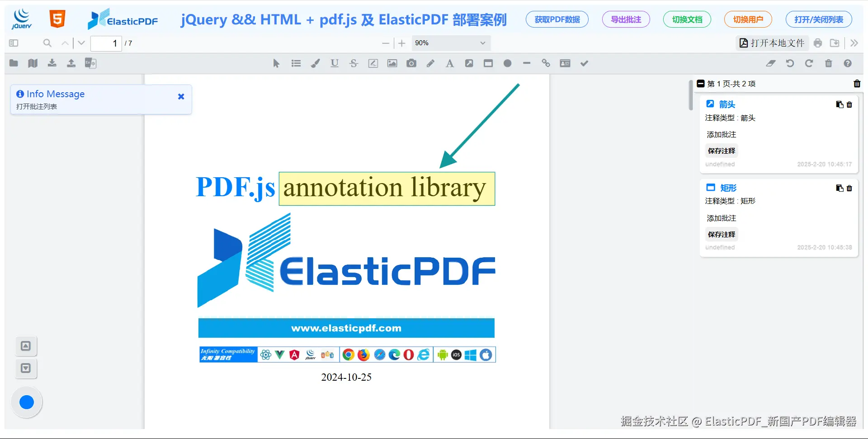
Task: Select the cursor pointer tool
Action: (x=276, y=63)
